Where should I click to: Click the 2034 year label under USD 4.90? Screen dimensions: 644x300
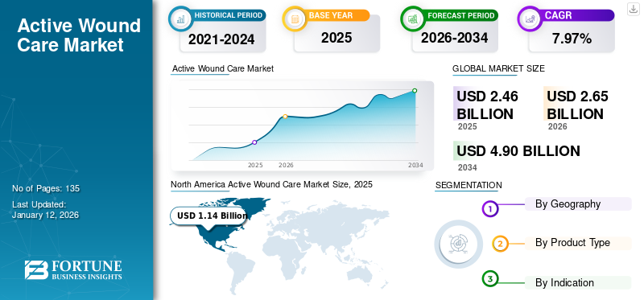coord(468,167)
